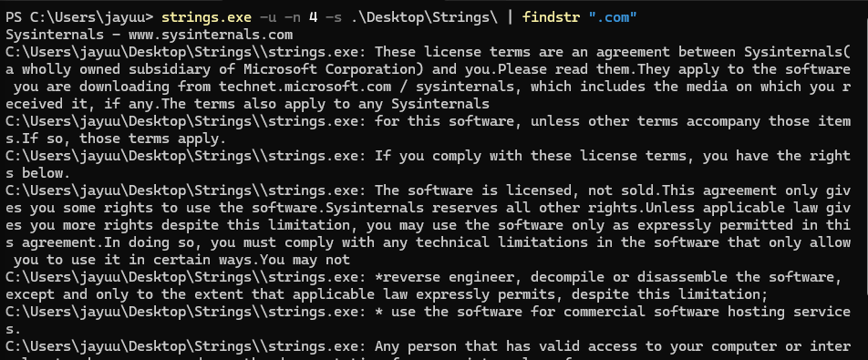This screenshot has height=360, width=868.
Task: Click the PS C:\Users\jayuu> prompt
Action: click(79, 17)
